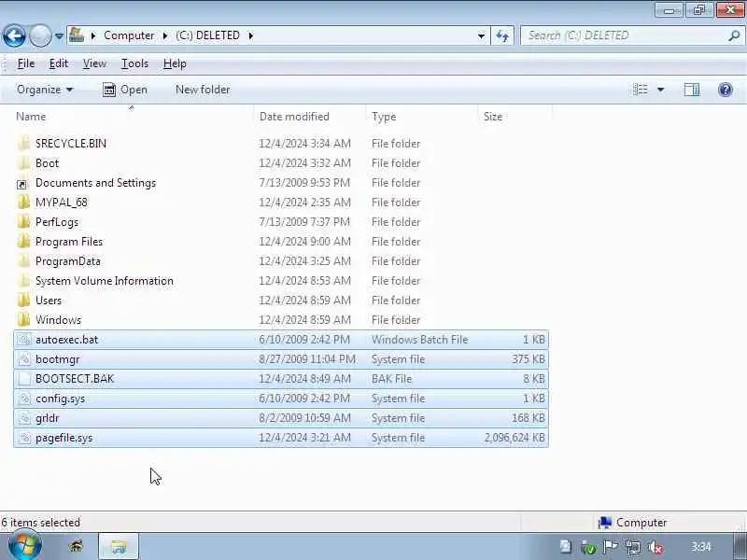Change view with the view icon
Viewport: 747px width, 560px height.
pos(641,90)
